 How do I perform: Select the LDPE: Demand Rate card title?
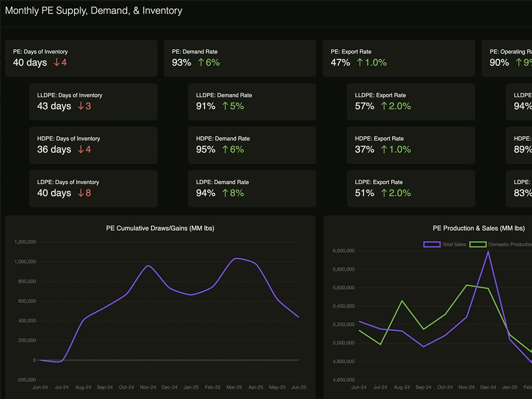(x=222, y=182)
